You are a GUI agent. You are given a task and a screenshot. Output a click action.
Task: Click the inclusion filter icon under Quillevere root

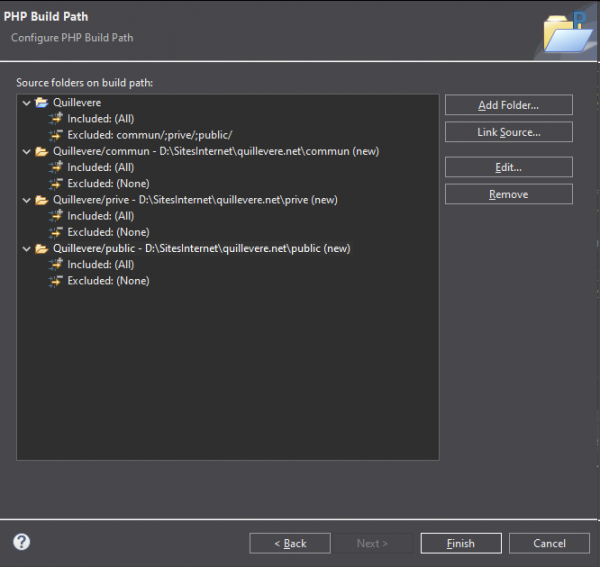point(56,119)
